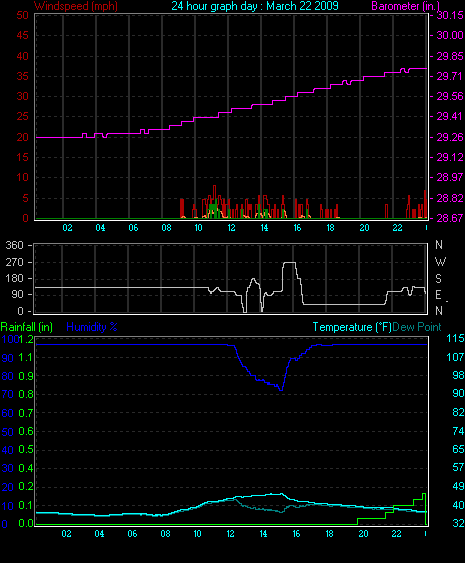
Task: Click the 270 wind direction axis value
Action: 14,262
